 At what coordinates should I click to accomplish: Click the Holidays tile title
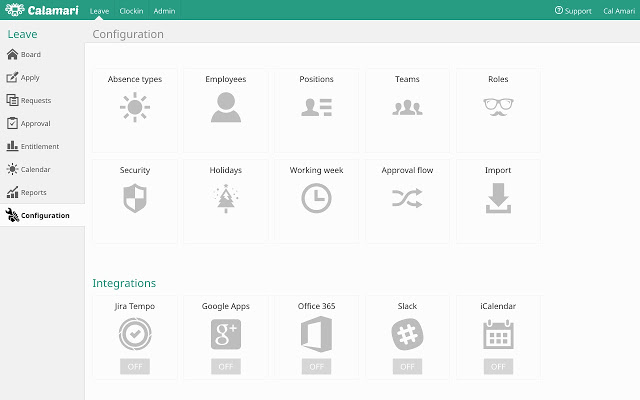pos(226,170)
